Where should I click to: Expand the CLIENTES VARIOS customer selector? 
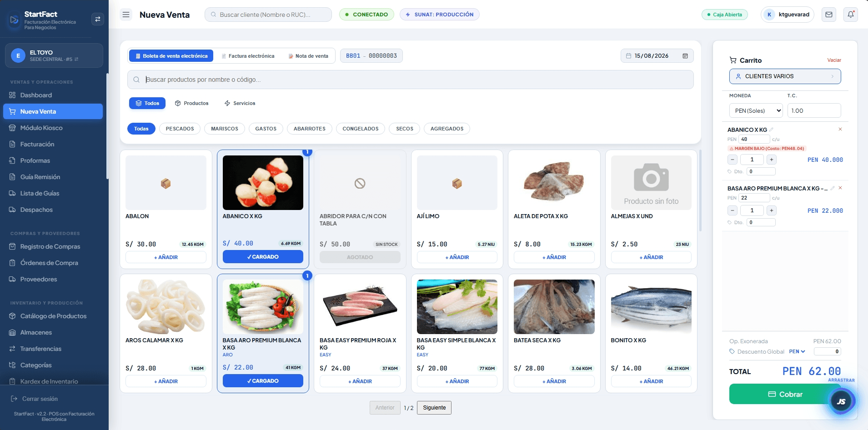(x=785, y=76)
